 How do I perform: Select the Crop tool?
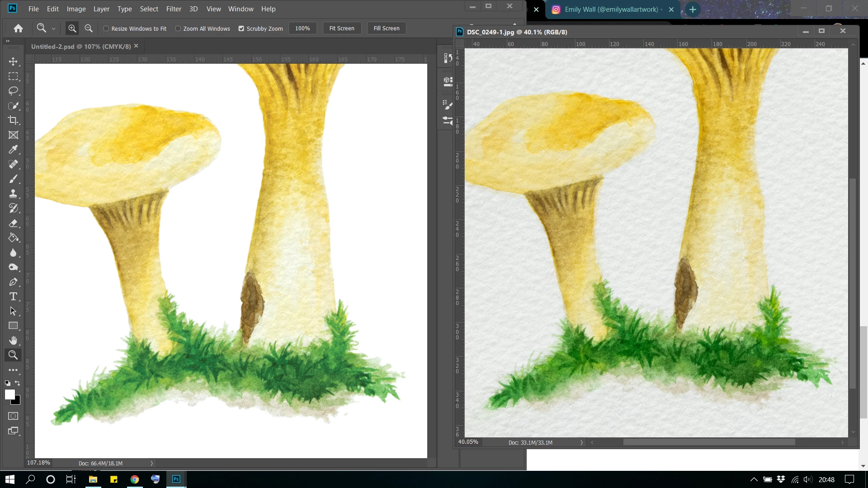pos(13,120)
